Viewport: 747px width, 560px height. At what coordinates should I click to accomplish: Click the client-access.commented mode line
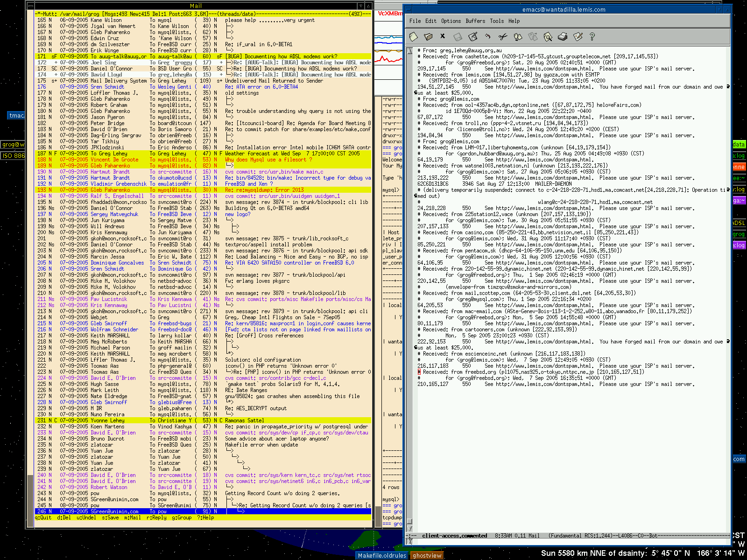click(x=454, y=536)
